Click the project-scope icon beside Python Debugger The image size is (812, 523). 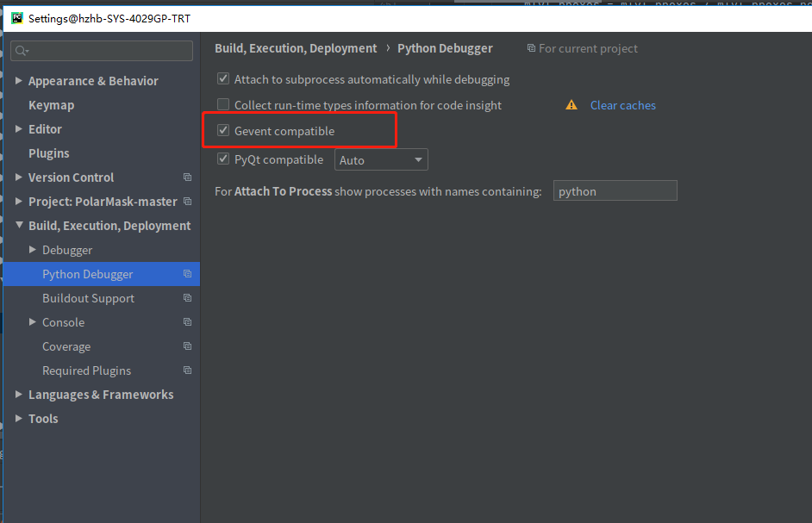pos(188,274)
